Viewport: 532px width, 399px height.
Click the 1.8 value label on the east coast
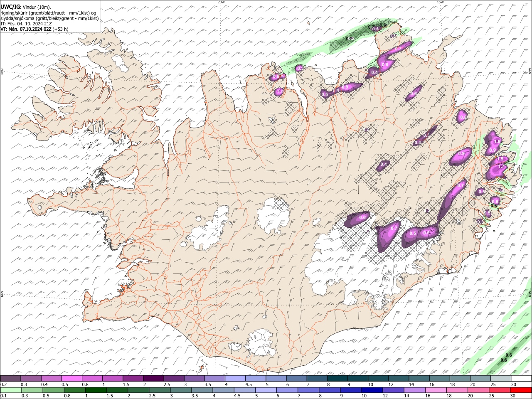point(497,141)
